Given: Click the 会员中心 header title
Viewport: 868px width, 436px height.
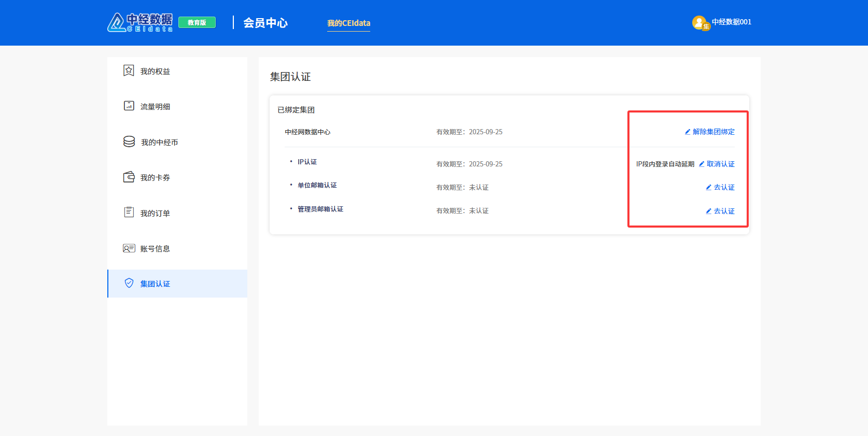Looking at the screenshot, I should pyautogui.click(x=265, y=23).
